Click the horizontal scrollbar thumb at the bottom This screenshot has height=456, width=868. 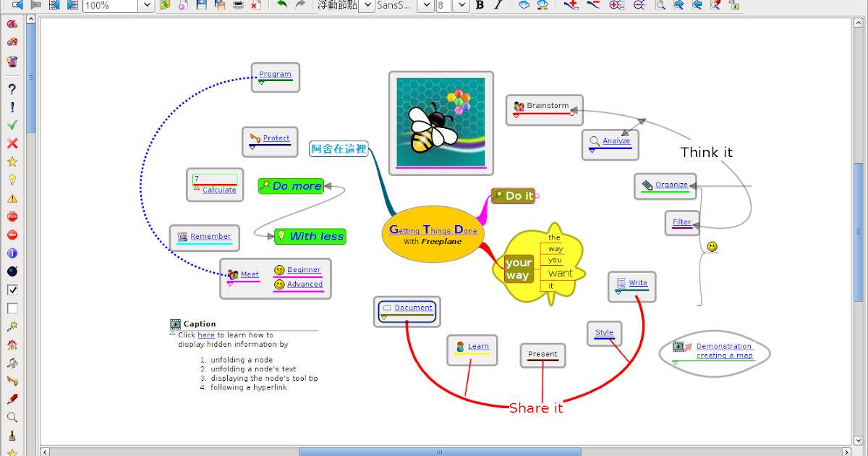tap(440, 452)
